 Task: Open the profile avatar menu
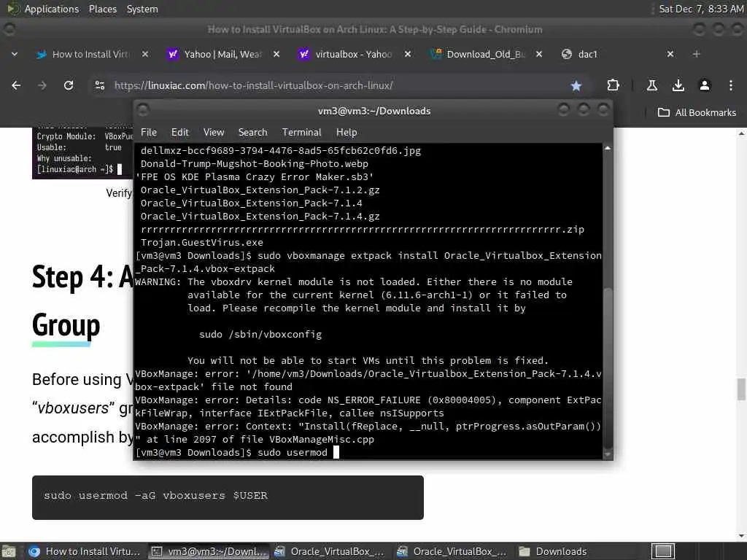(704, 86)
